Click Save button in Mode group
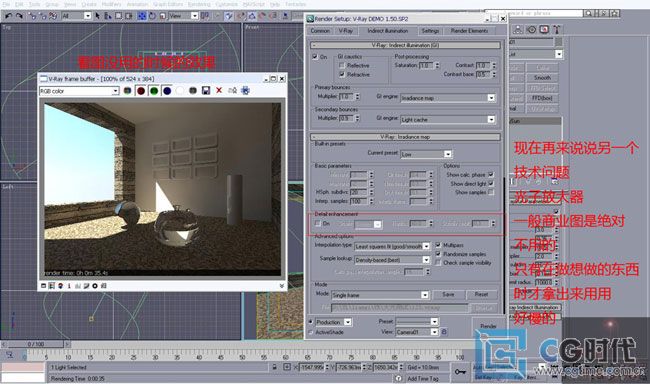Viewport: 650px width, 384px height. click(448, 294)
